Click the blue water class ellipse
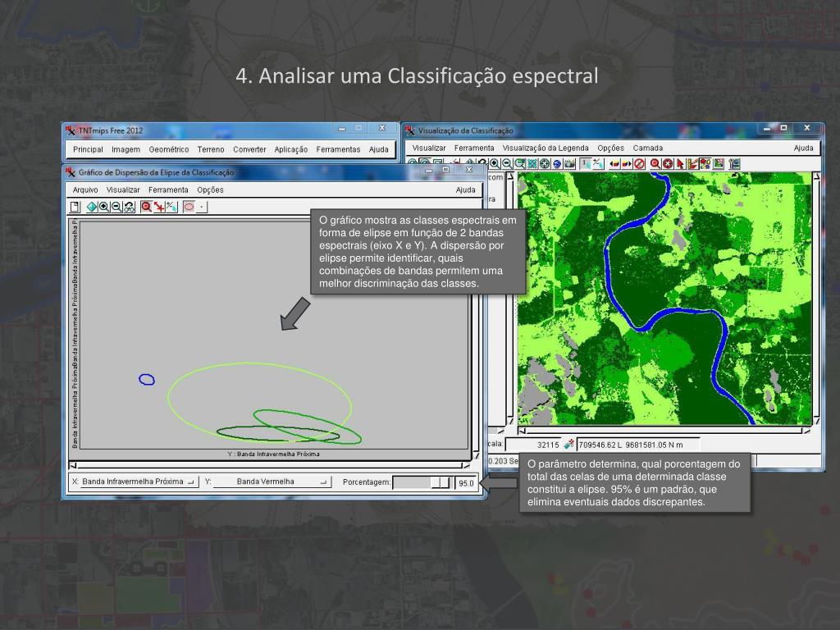This screenshot has width=840, height=630. pos(147,380)
